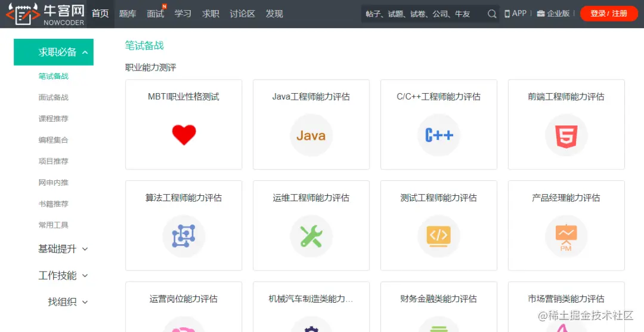Open the 讨论区 nav menu
644x332 pixels.
(x=242, y=14)
